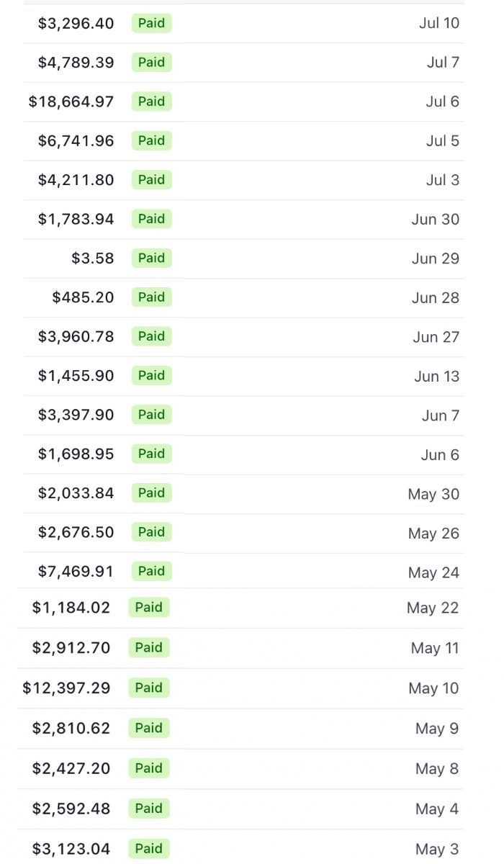Open the $3,123.04 payout from May 3

[x=71, y=849]
